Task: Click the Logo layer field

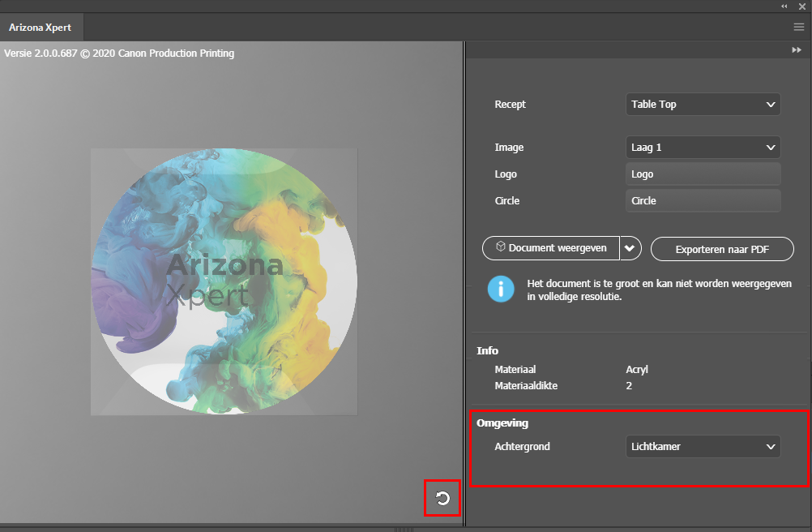Action: [x=703, y=174]
